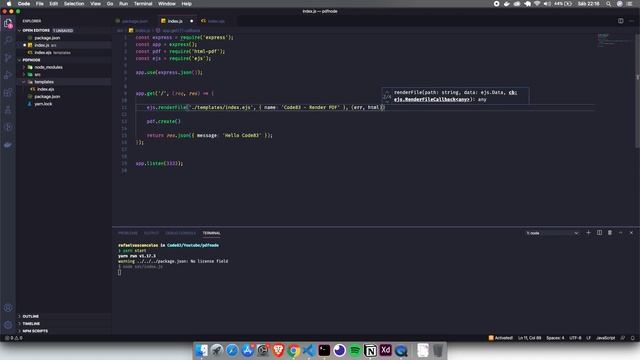This screenshot has height=360, width=640.
Task: Open Finder from the dock
Action: click(x=201, y=350)
